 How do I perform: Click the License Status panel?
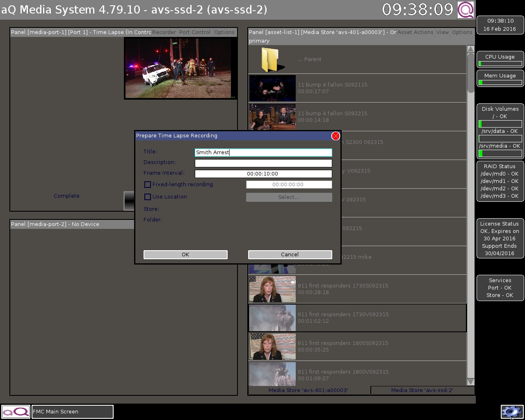click(x=500, y=239)
